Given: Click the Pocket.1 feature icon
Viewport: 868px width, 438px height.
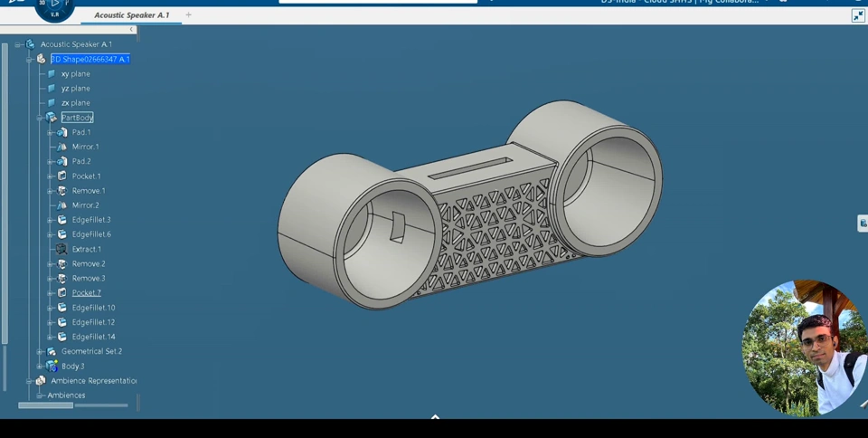Looking at the screenshot, I should tap(62, 176).
